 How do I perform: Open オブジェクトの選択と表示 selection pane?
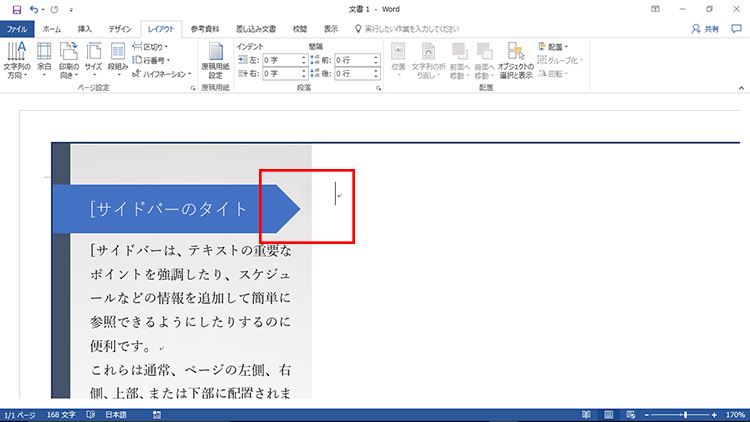[x=517, y=62]
